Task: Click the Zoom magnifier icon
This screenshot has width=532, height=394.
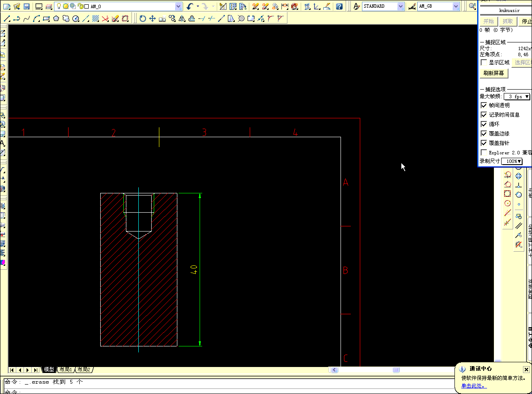Action: click(472, 6)
